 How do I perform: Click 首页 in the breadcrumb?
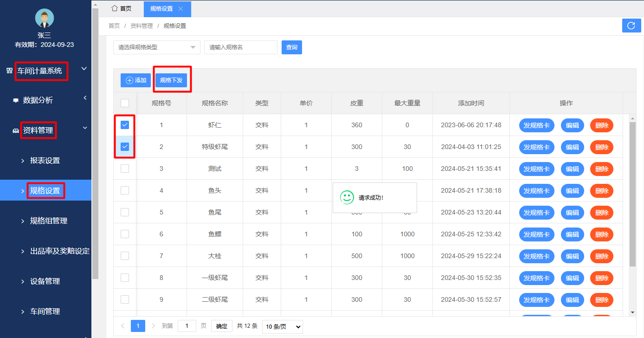(114, 26)
